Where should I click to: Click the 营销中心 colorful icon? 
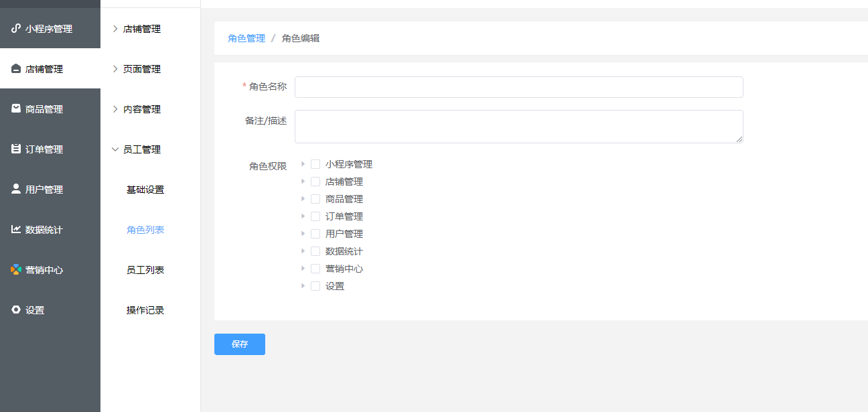tap(16, 269)
